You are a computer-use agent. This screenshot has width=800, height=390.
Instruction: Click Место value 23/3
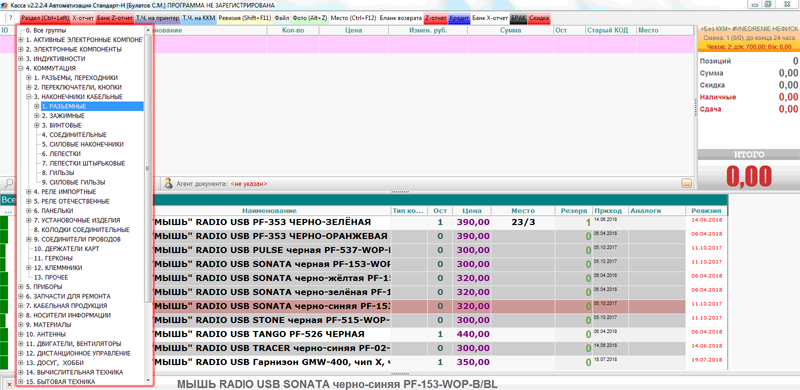point(523,223)
